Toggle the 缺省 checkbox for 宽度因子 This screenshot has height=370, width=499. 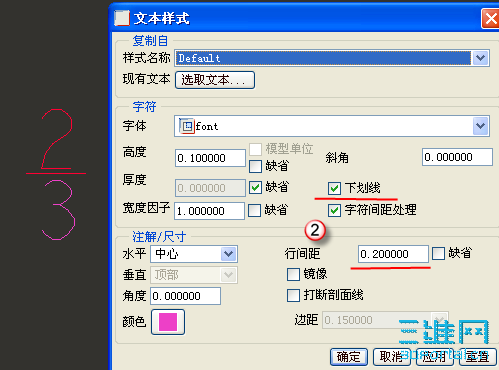pyautogui.click(x=255, y=211)
